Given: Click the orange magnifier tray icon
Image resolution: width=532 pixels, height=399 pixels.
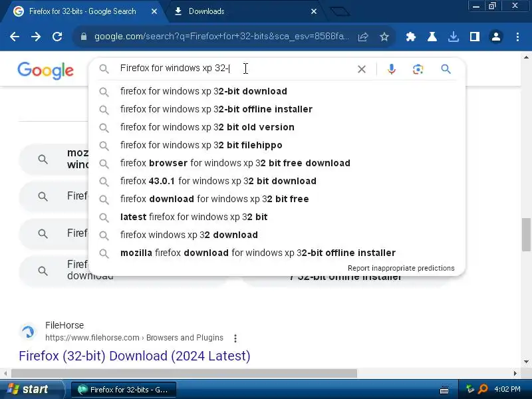Looking at the screenshot, I should pyautogui.click(x=482, y=389).
